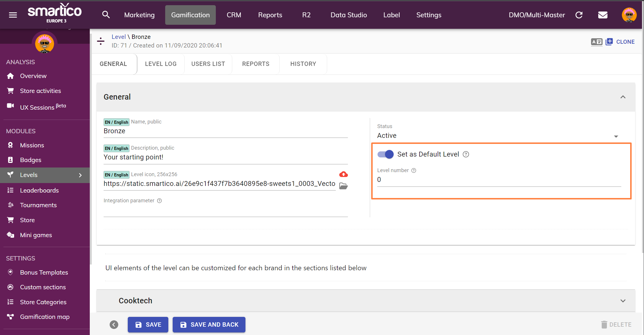The image size is (644, 335).
Task: Click the Level number input field
Action: [499, 180]
